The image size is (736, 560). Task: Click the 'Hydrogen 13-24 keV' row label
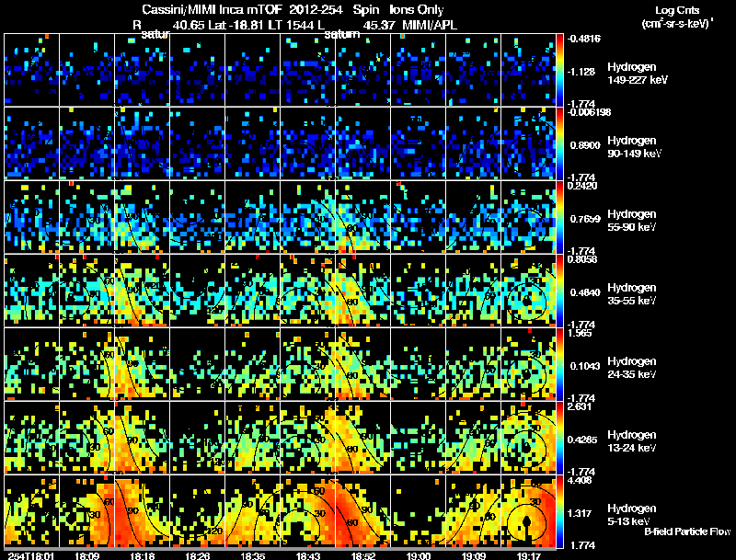[632, 441]
